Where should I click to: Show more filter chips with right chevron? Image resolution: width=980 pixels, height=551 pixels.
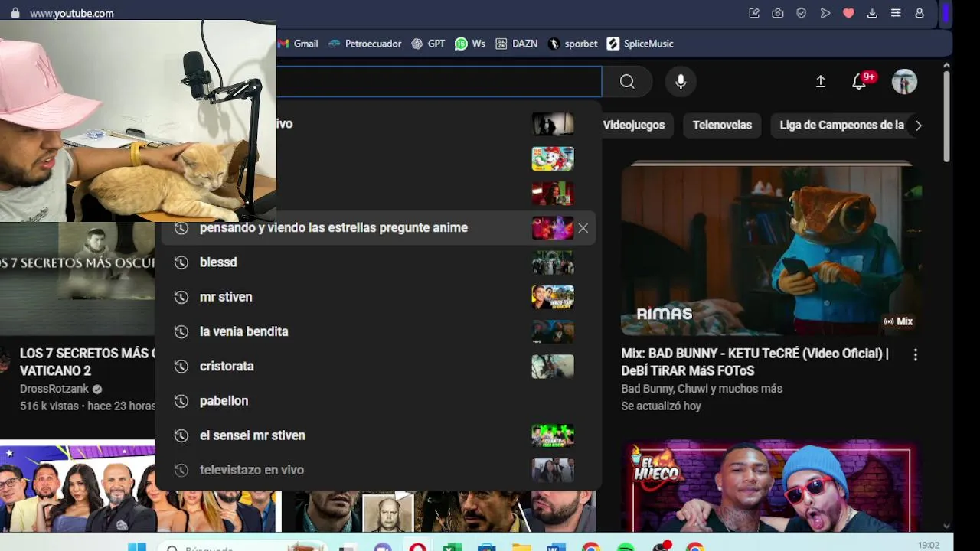pos(919,125)
